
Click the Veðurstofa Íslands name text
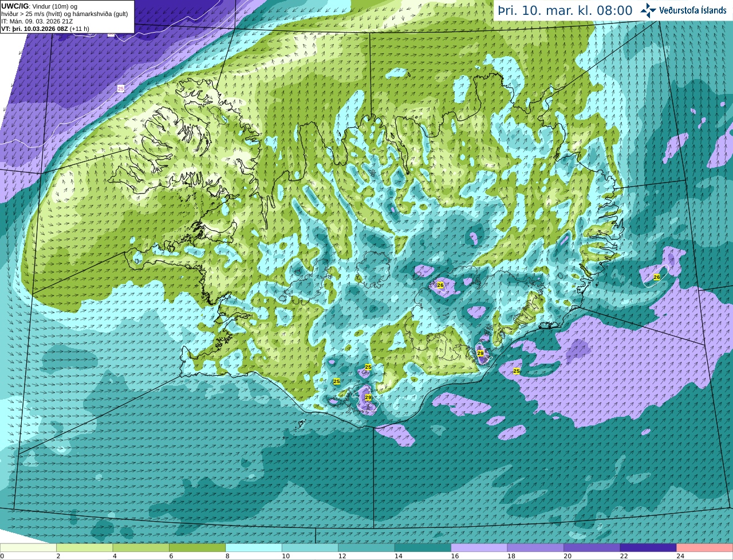(x=693, y=10)
